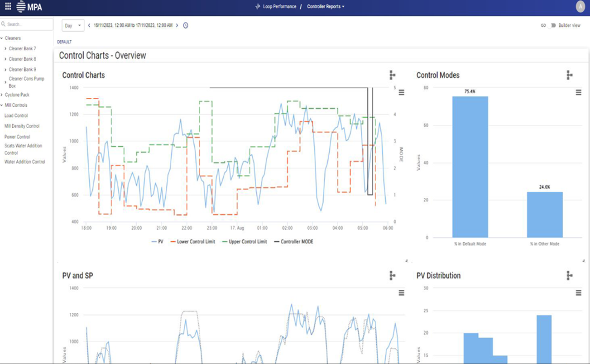Click the search magnifier icon

3,24
